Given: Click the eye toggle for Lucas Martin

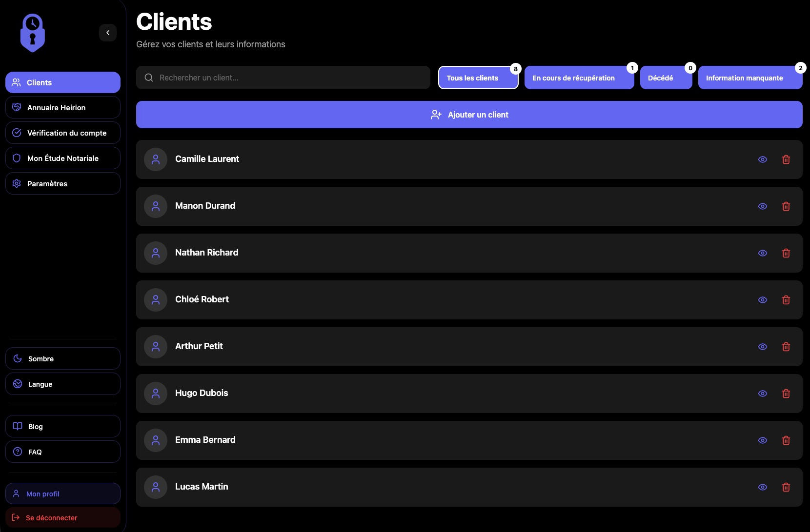Looking at the screenshot, I should click(x=763, y=487).
